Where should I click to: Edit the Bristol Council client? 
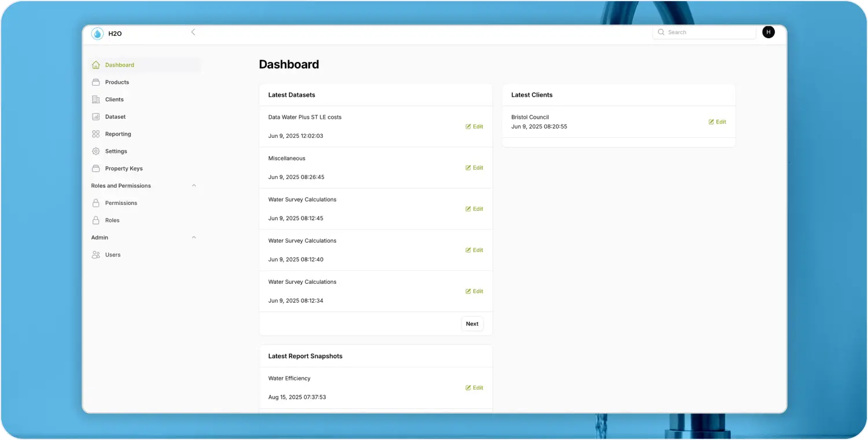[x=717, y=122]
